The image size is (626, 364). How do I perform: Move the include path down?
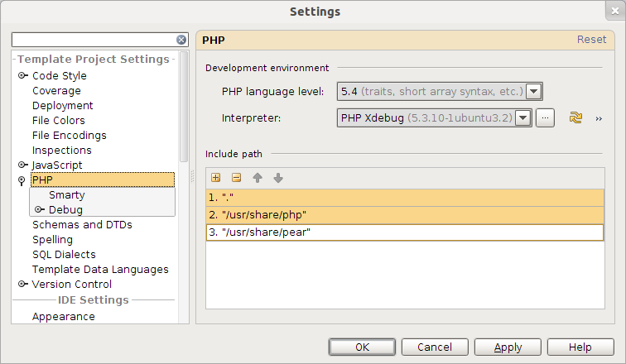pyautogui.click(x=278, y=178)
